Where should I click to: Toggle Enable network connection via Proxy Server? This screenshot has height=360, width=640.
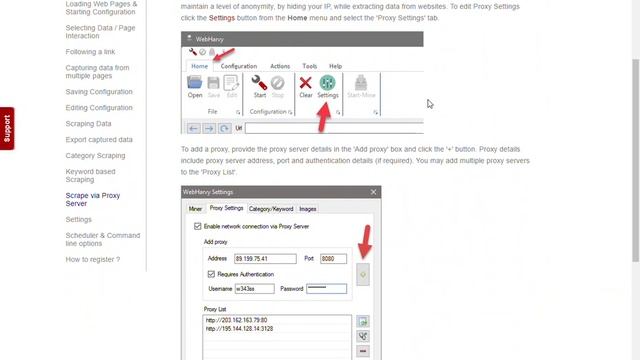[x=198, y=226]
